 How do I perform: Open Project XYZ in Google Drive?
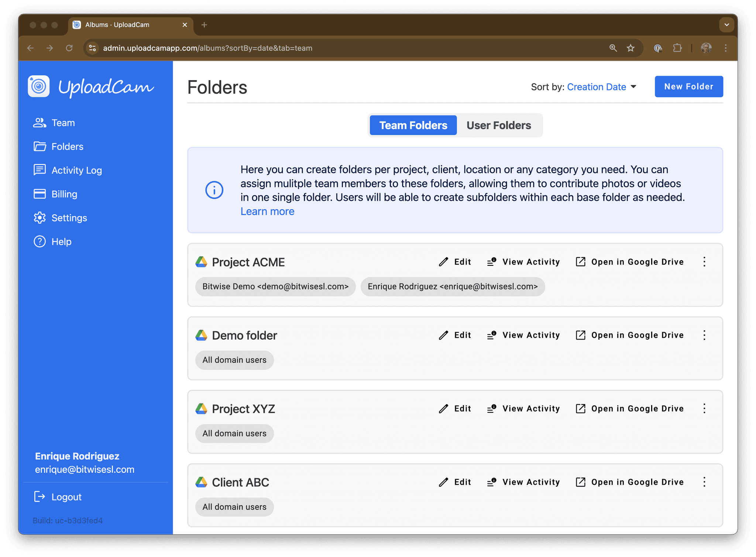(x=630, y=409)
